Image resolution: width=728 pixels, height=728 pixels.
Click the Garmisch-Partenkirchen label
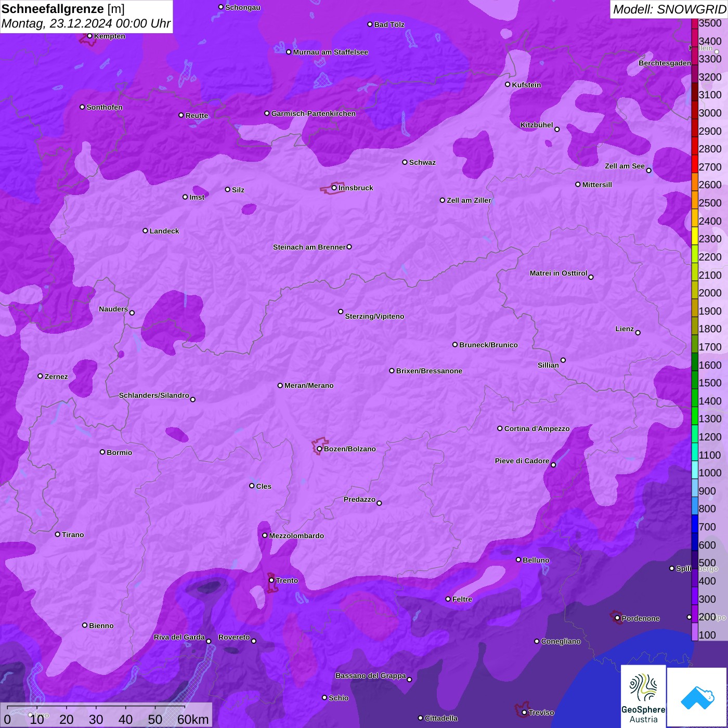coord(314,113)
